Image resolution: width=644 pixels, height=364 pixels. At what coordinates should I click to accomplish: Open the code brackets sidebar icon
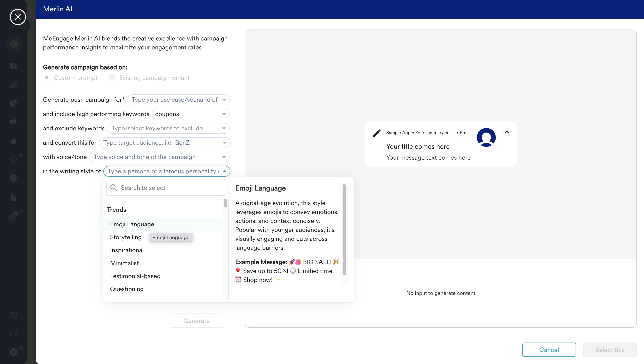click(13, 334)
